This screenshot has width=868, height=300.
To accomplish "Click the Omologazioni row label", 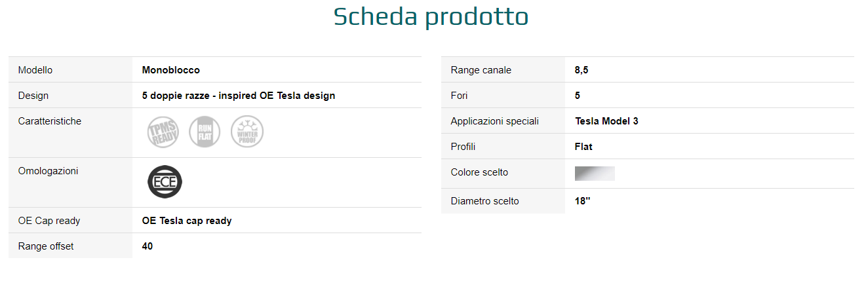I will (x=48, y=171).
